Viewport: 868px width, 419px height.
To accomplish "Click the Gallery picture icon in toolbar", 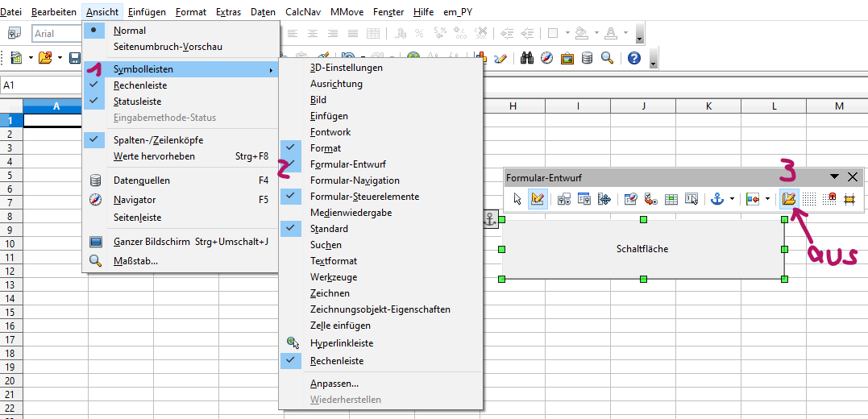I will click(x=567, y=58).
